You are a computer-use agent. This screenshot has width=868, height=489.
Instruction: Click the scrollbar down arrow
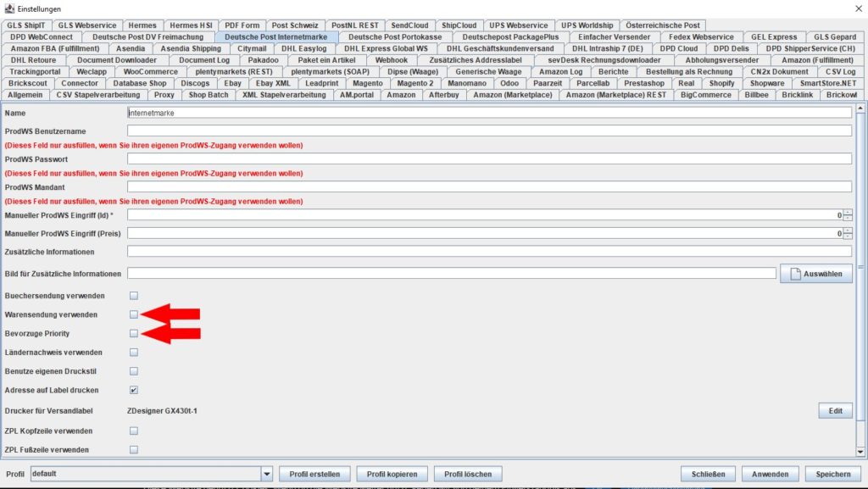click(860, 452)
